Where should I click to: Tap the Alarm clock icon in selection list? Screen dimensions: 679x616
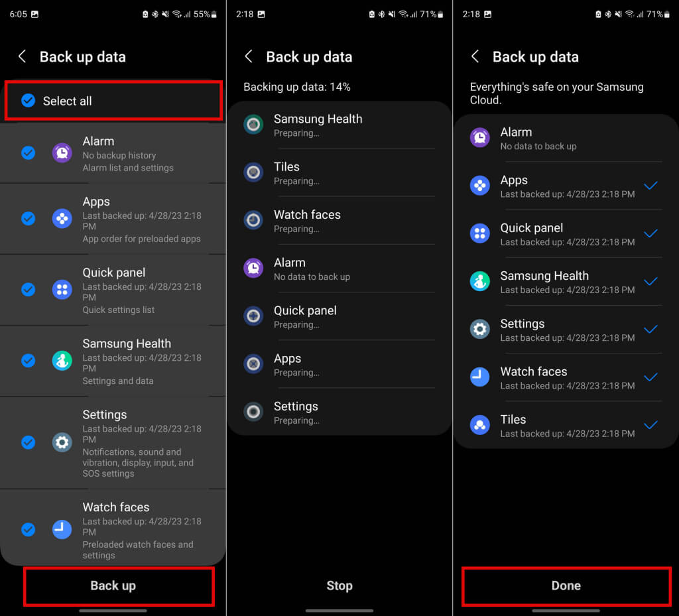pyautogui.click(x=62, y=153)
